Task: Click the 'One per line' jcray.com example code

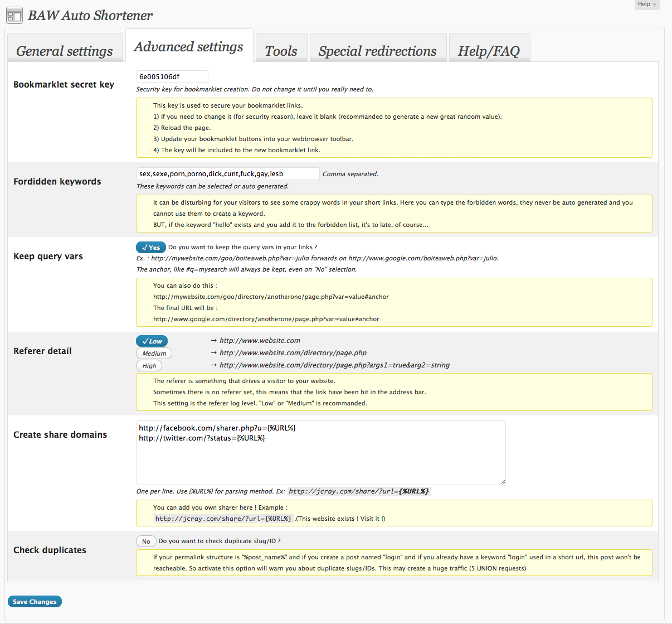Action: tap(359, 491)
